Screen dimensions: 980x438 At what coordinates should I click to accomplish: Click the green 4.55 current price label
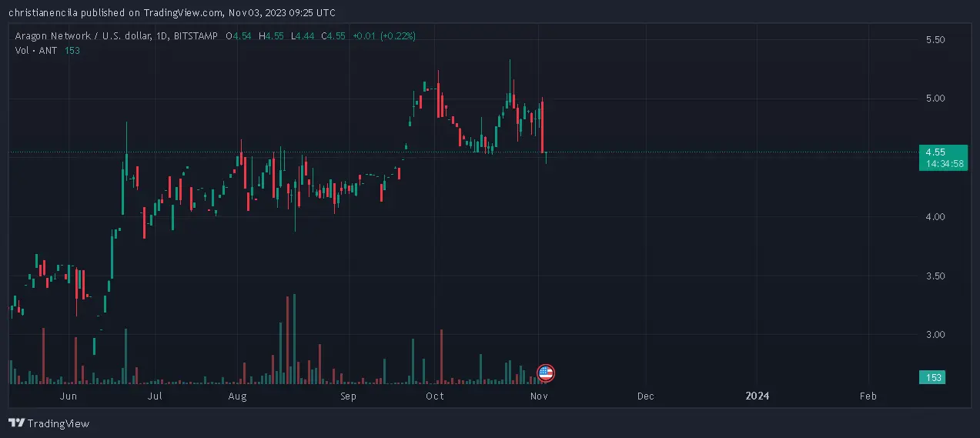click(x=942, y=152)
